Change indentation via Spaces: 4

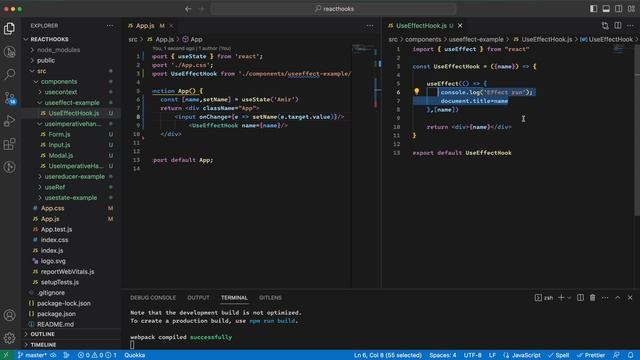(443, 355)
